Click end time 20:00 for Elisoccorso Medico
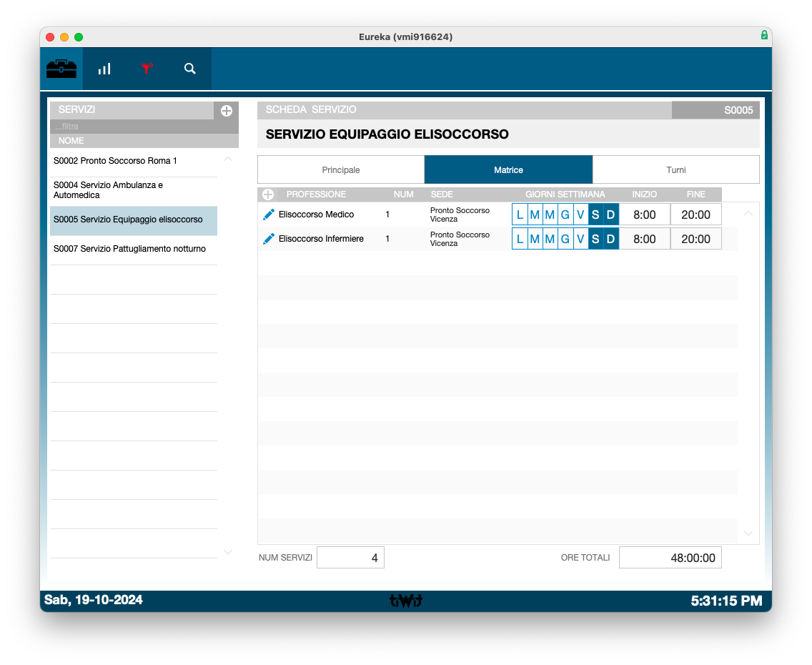Screen dimensions: 812x665 click(x=695, y=215)
